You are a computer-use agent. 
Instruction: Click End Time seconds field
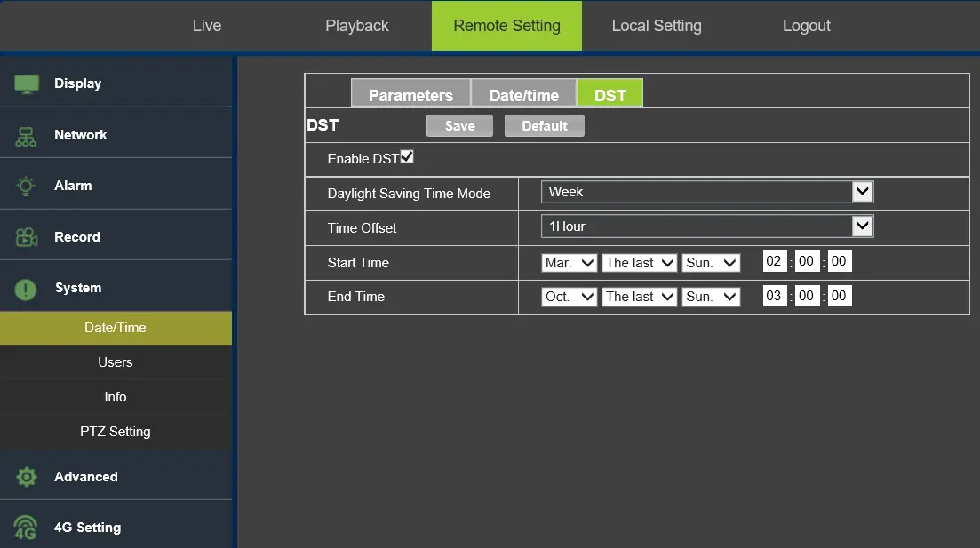[x=840, y=296]
